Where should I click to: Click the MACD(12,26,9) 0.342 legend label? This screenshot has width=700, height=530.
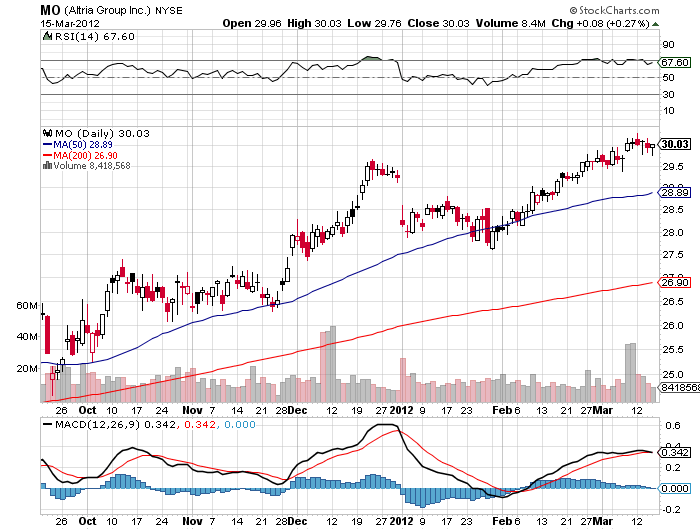(116, 424)
